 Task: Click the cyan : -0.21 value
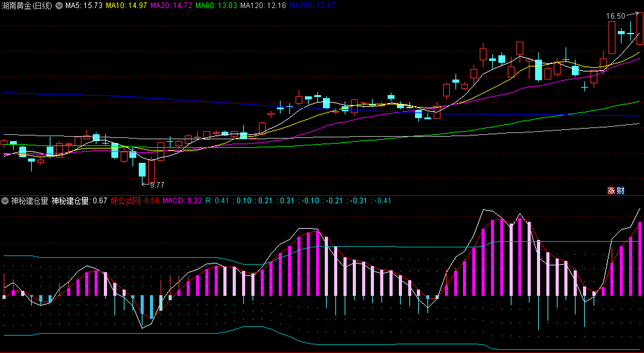point(333,201)
